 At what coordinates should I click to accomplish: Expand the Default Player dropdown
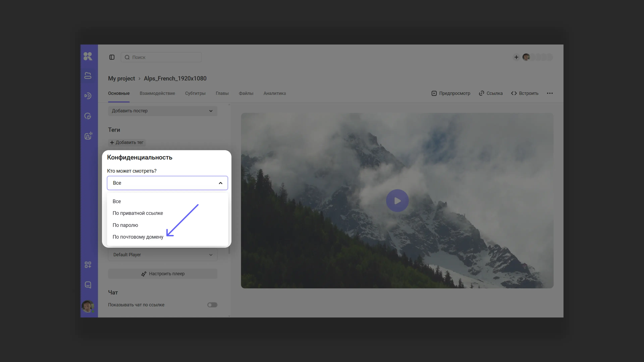163,255
